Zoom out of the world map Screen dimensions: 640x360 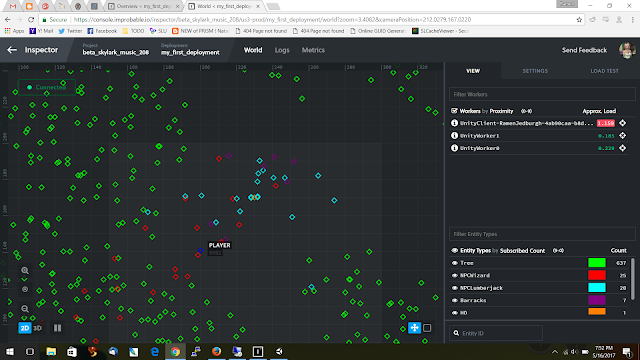tap(25, 309)
